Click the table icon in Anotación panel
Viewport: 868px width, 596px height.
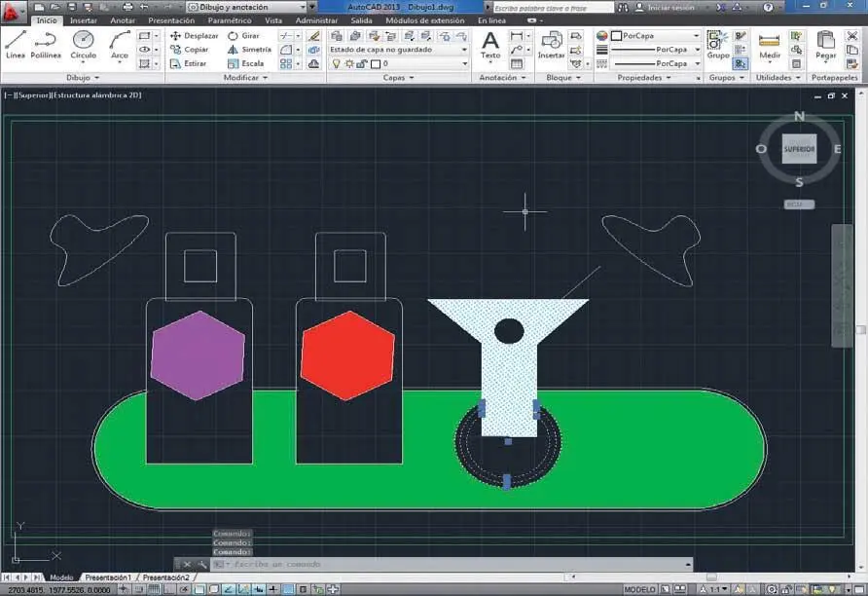pos(517,63)
